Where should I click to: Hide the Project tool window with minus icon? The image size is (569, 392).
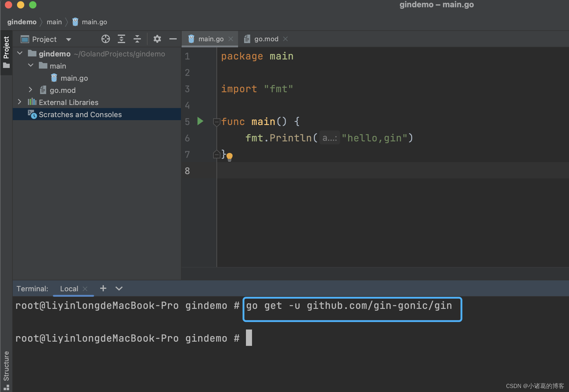click(173, 39)
